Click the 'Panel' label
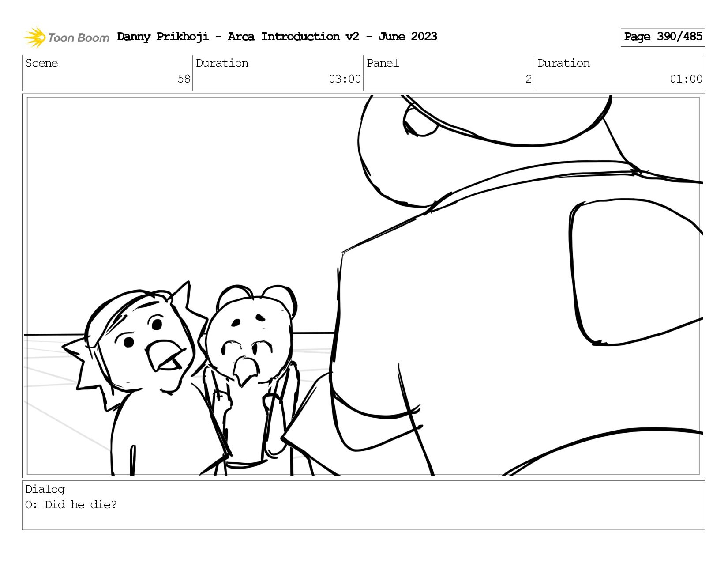728x563 pixels. coord(383,63)
